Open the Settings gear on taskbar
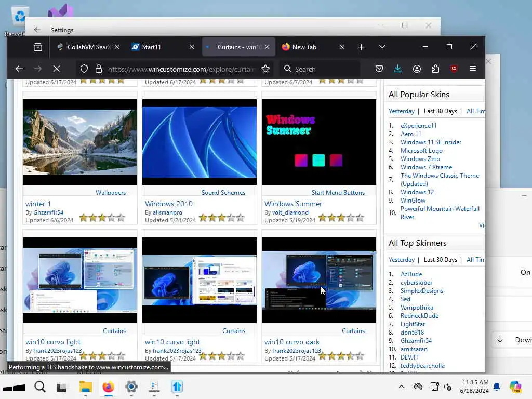The image size is (532, 399). (131, 387)
